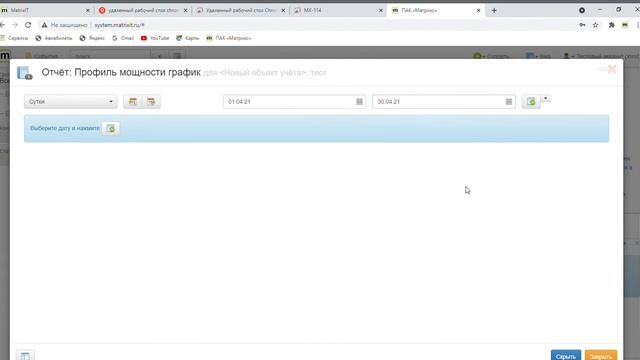Reload the current page

tap(28, 25)
